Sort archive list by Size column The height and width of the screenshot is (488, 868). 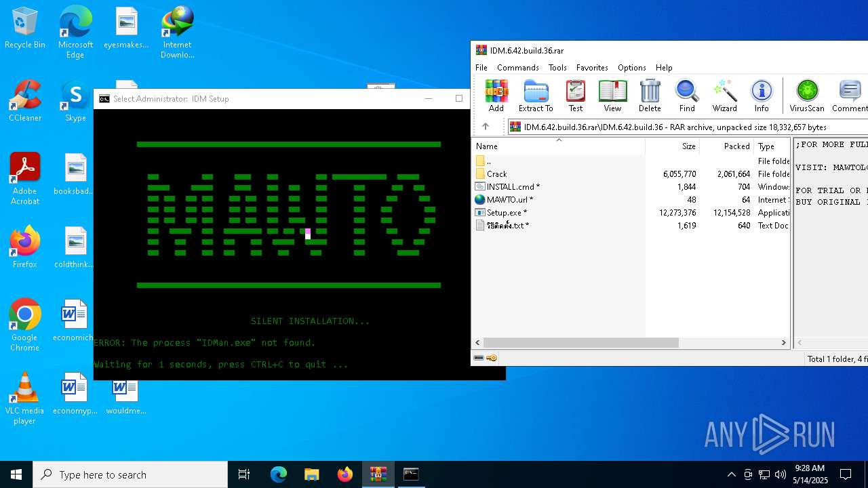tap(672, 146)
